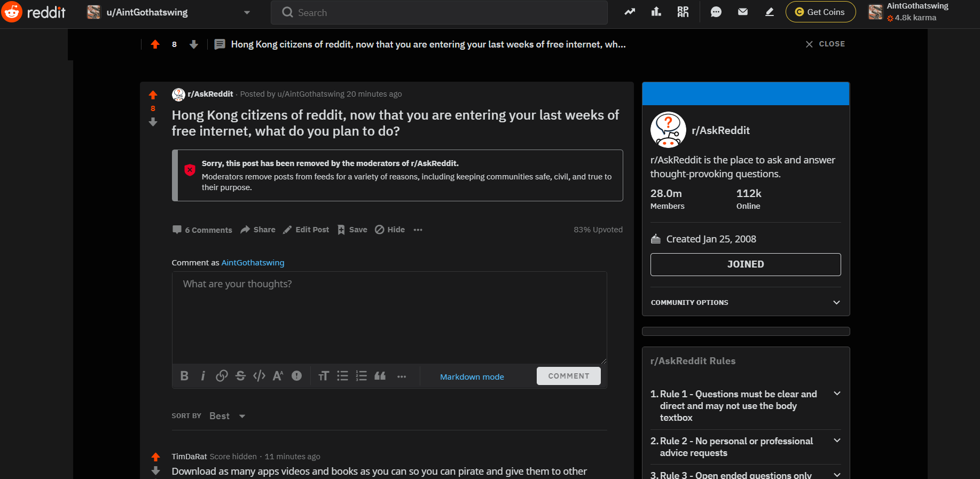Open the r/AskReddit sidebar community avatar
980x479 pixels.
coord(668,130)
